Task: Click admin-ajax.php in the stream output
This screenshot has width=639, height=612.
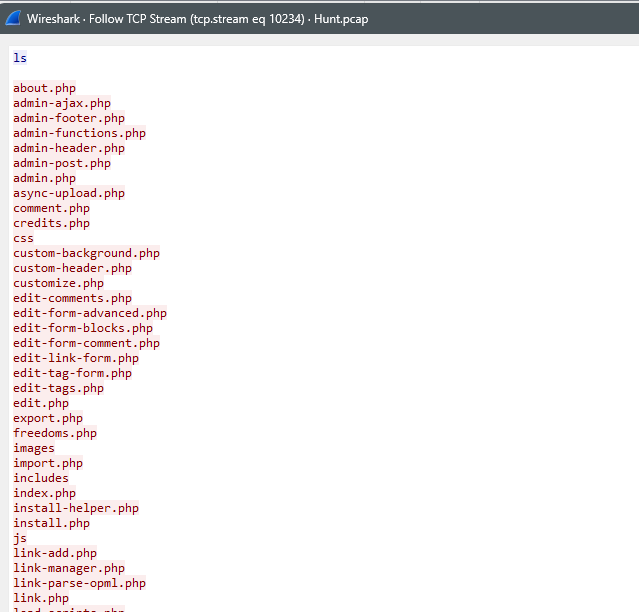Action: tap(62, 103)
